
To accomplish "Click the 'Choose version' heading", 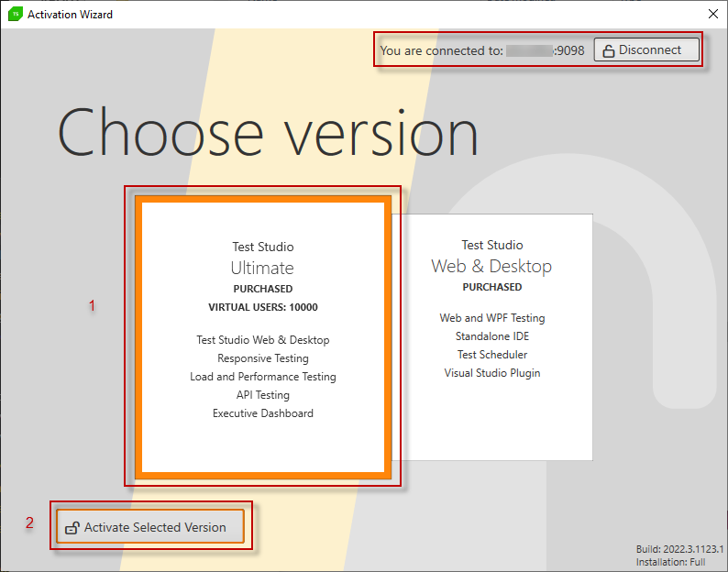I will [268, 132].
